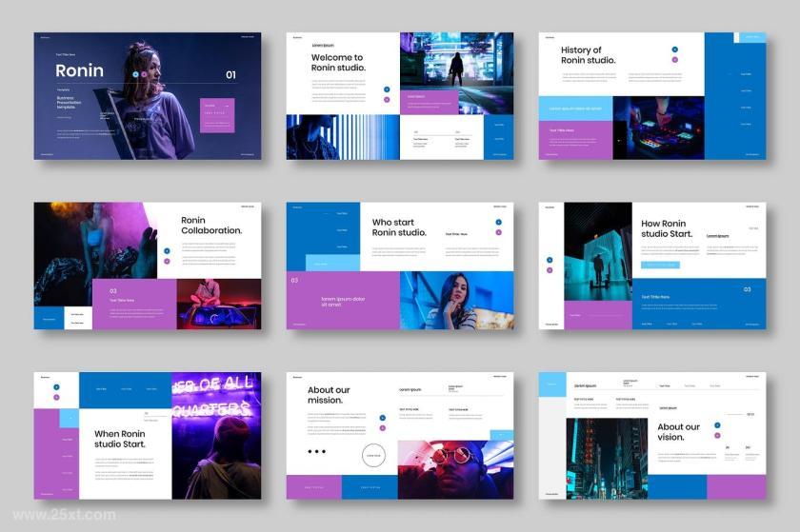Click the light blue button on How Ronin slide
This screenshot has height=532, width=800.
660,266
